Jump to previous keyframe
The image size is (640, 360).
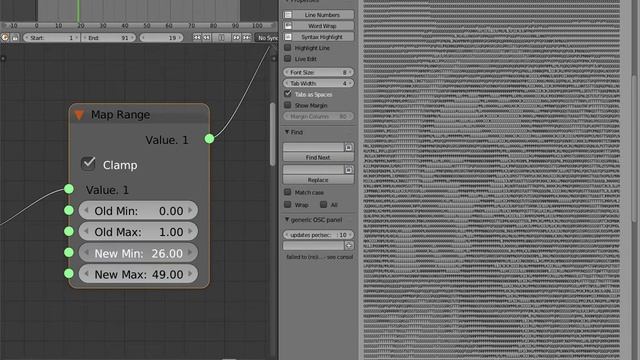207,38
